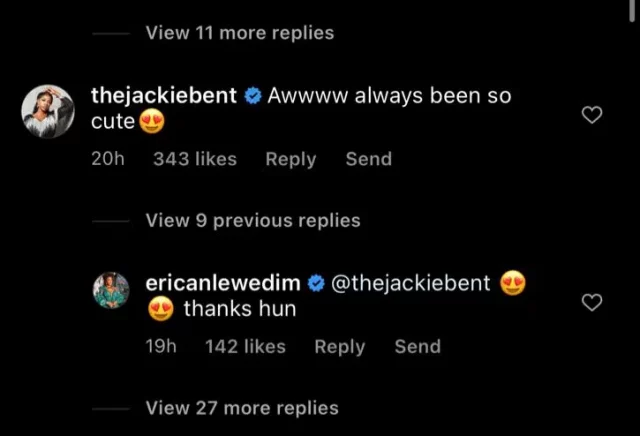
Task: Click the heart-eyes emoji after cute
Action: 149,124
